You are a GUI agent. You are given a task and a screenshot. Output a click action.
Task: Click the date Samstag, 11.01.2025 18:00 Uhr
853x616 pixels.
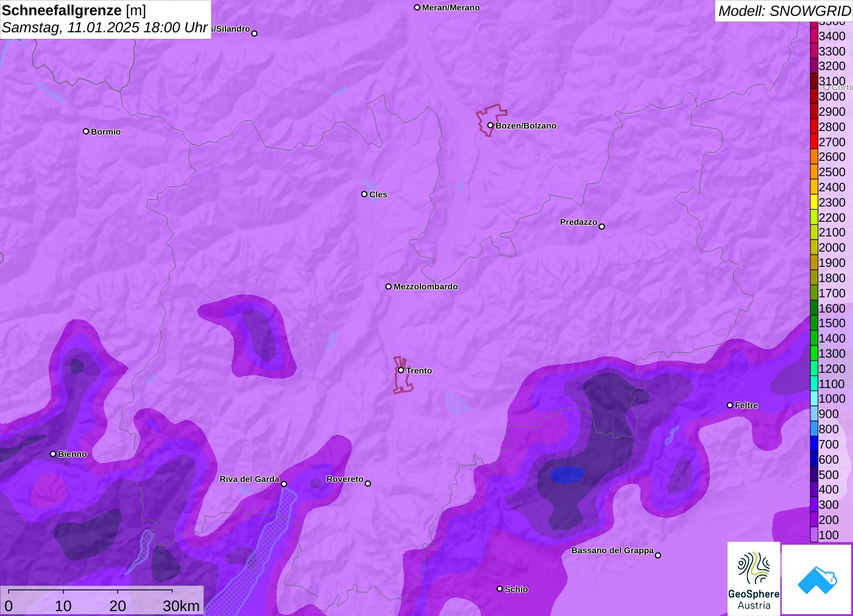coord(105,27)
